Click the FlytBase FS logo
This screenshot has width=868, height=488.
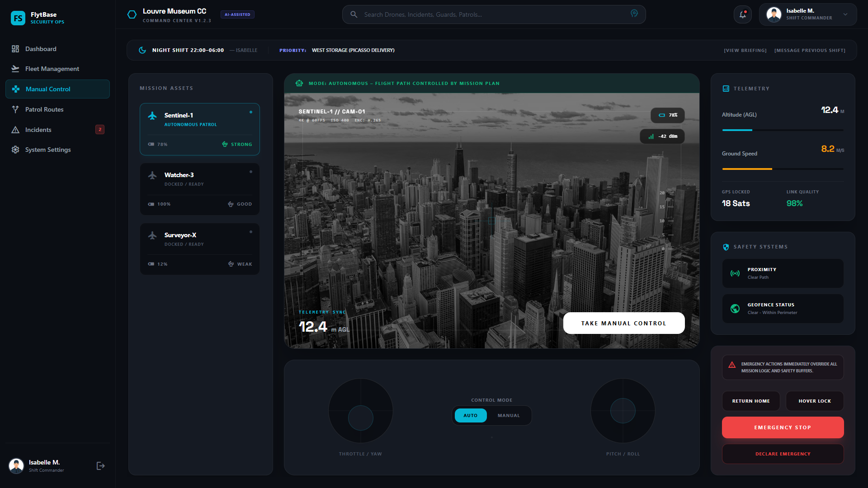18,18
